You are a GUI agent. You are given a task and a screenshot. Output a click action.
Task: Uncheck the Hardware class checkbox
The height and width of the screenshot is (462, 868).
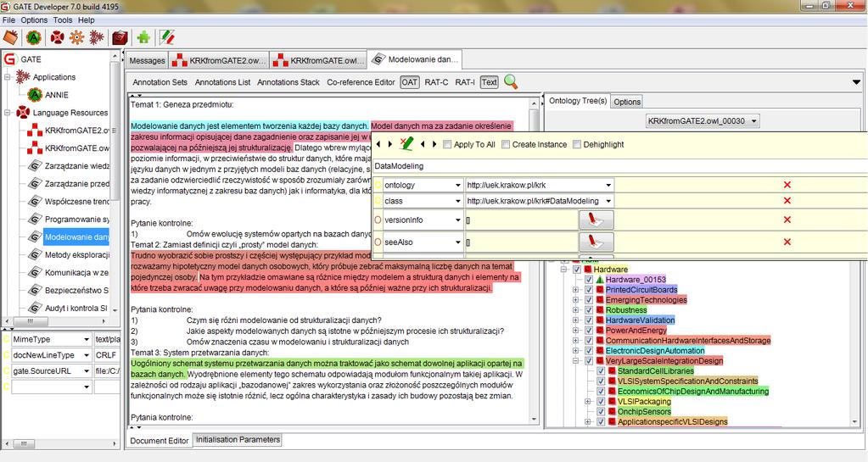pyautogui.click(x=577, y=270)
